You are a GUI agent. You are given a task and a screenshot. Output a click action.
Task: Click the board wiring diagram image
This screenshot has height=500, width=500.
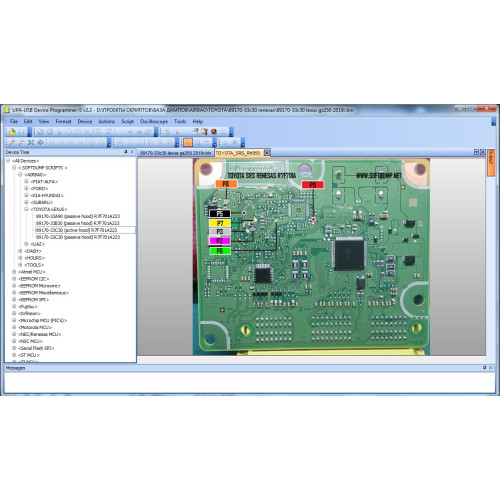pos(311,257)
